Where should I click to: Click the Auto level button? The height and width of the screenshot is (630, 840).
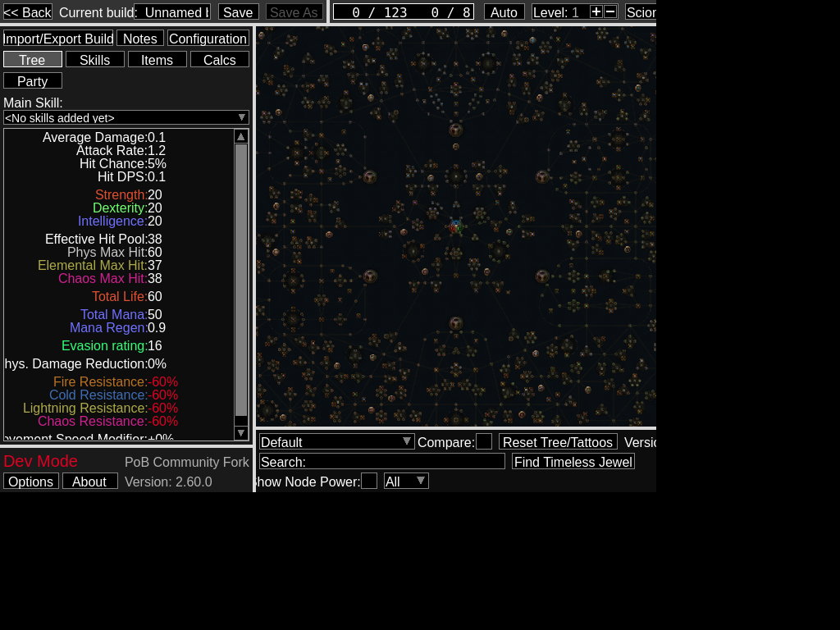(504, 11)
